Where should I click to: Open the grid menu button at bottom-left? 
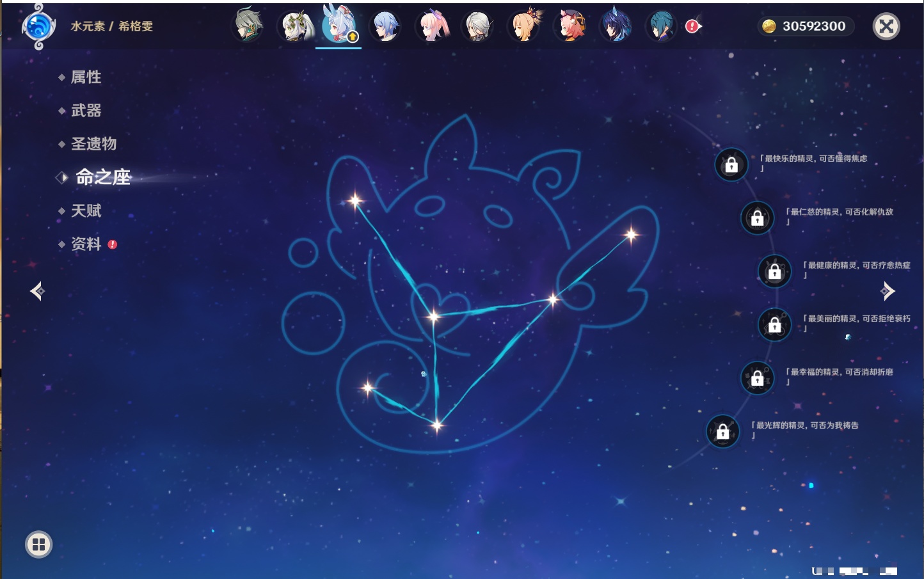pos(38,544)
